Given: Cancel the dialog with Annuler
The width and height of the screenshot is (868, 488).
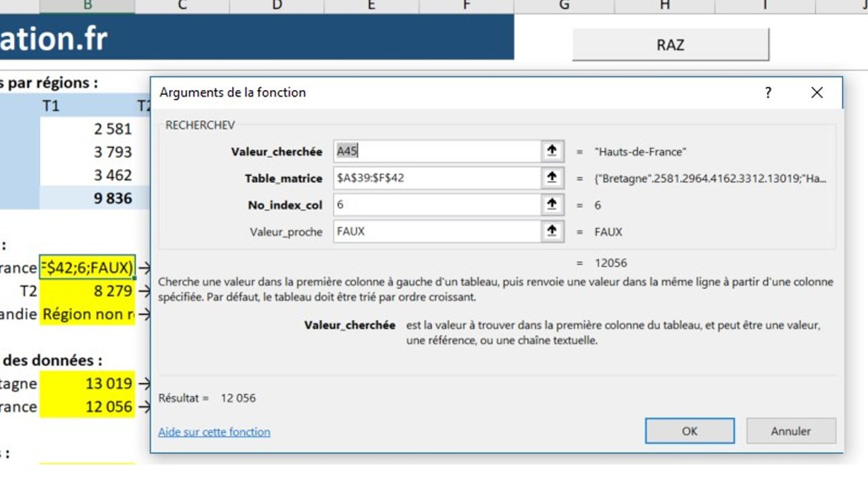Looking at the screenshot, I should pyautogui.click(x=791, y=431).
